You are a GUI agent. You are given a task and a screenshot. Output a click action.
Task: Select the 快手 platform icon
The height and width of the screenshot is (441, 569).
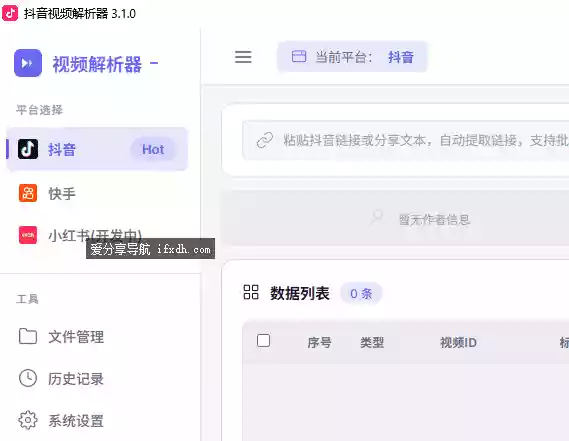[28, 193]
